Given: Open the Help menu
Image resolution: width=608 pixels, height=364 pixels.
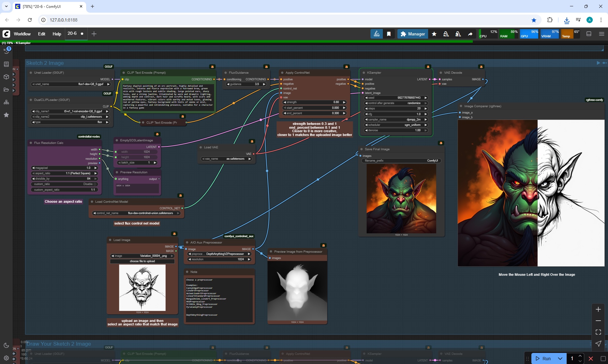Looking at the screenshot, I should (57, 34).
